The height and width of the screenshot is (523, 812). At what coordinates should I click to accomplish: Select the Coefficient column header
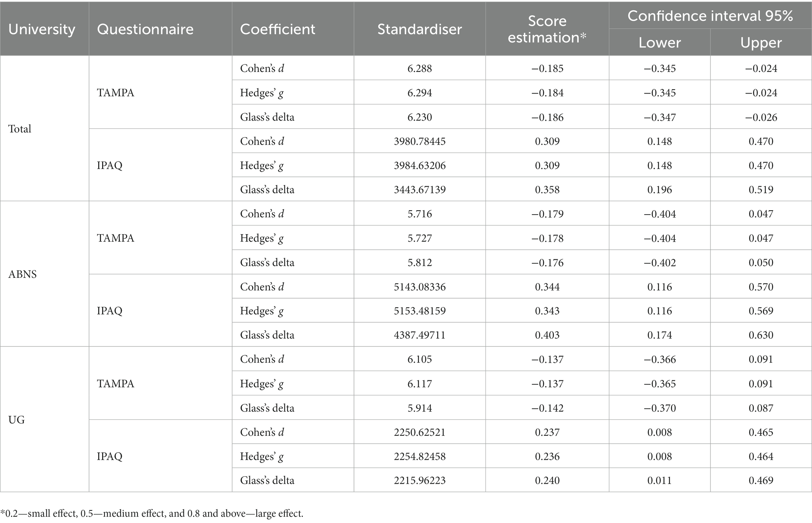[x=278, y=29]
